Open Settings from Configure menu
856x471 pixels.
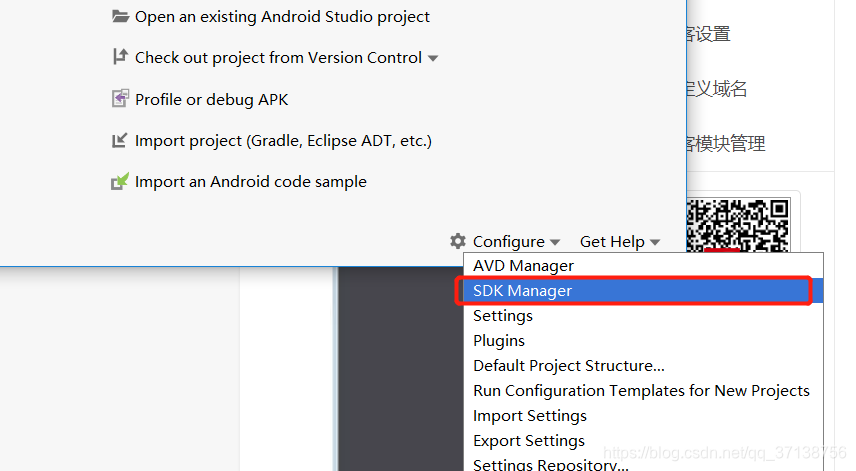643,315
